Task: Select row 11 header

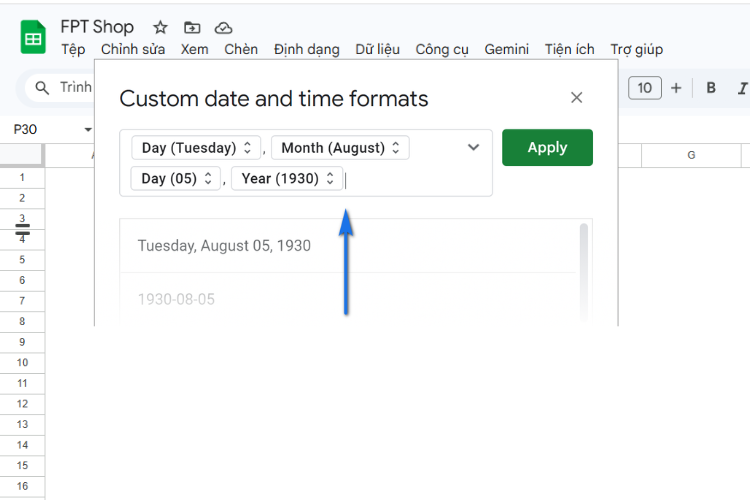Action: pos(22,383)
